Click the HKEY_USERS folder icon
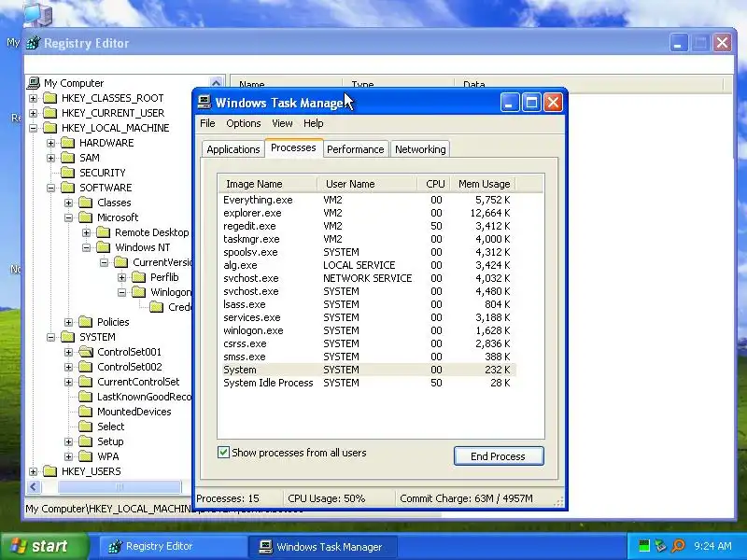 click(50, 471)
